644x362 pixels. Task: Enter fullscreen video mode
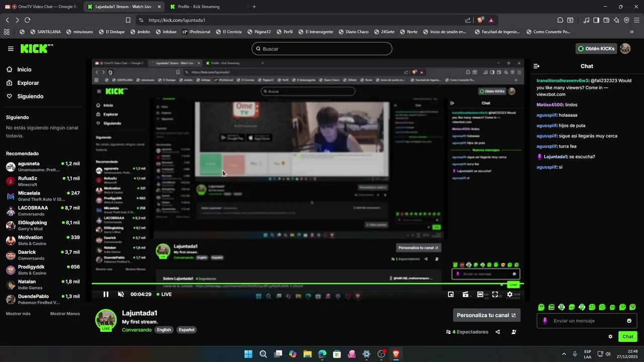(x=495, y=294)
